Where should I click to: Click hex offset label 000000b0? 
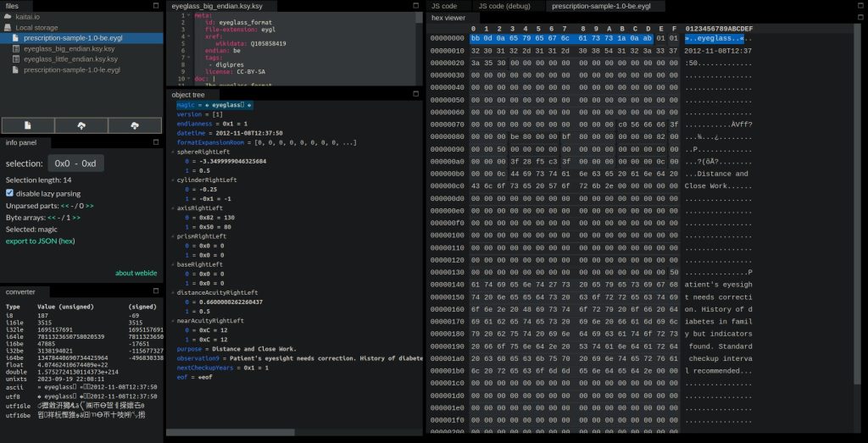pyautogui.click(x=448, y=174)
